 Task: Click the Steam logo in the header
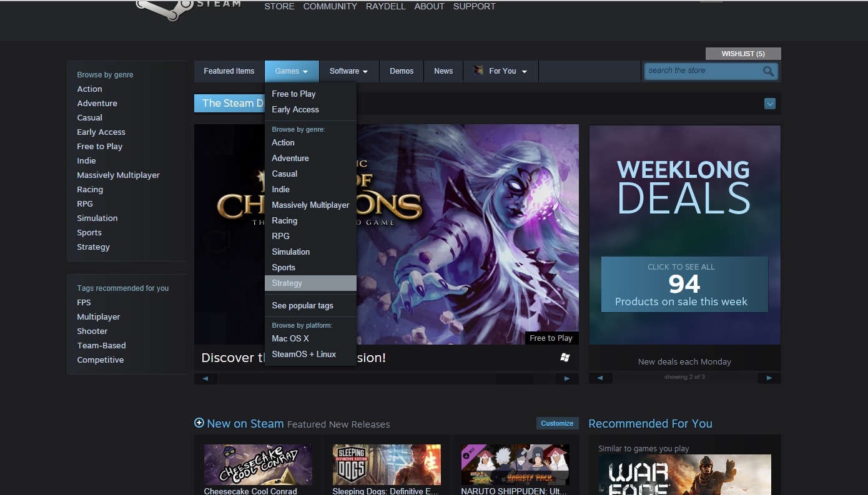pos(187,7)
